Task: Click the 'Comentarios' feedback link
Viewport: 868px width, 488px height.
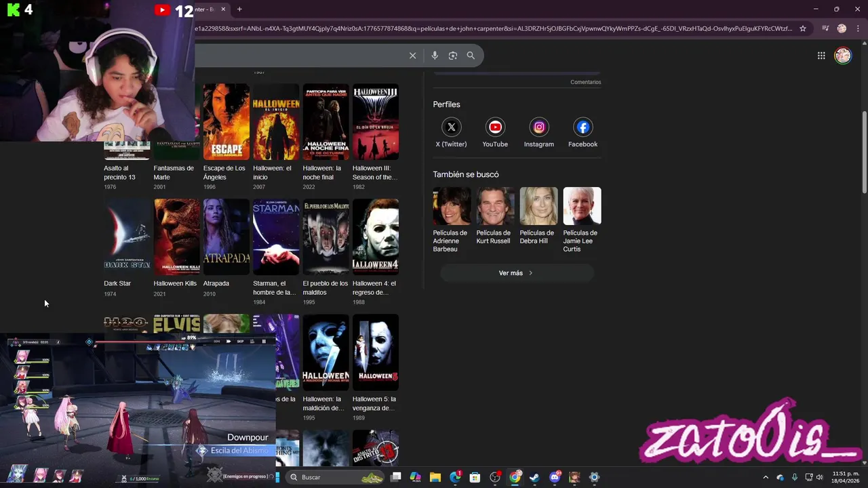Action: pyautogui.click(x=586, y=82)
